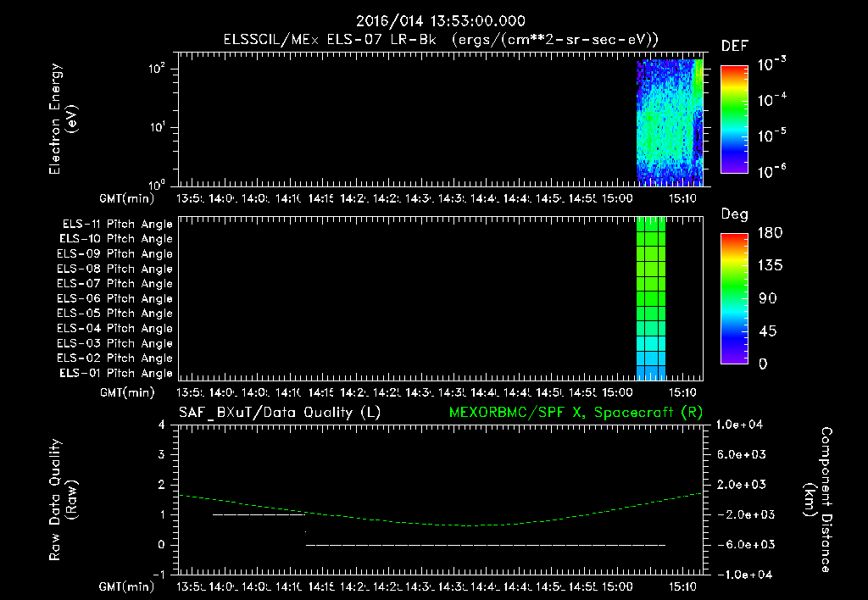Click the 1.0e+04 right axis value
868x600 pixels.
739,425
